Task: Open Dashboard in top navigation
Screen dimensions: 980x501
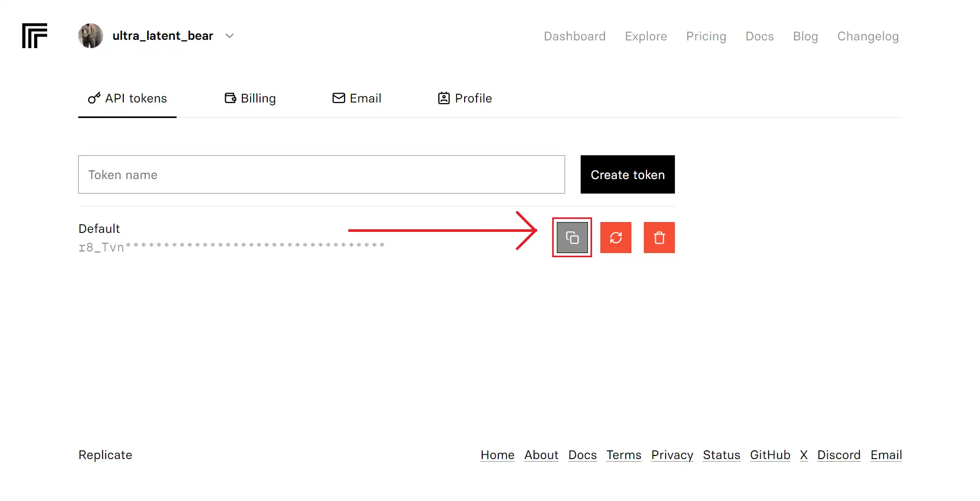Action: click(x=574, y=36)
